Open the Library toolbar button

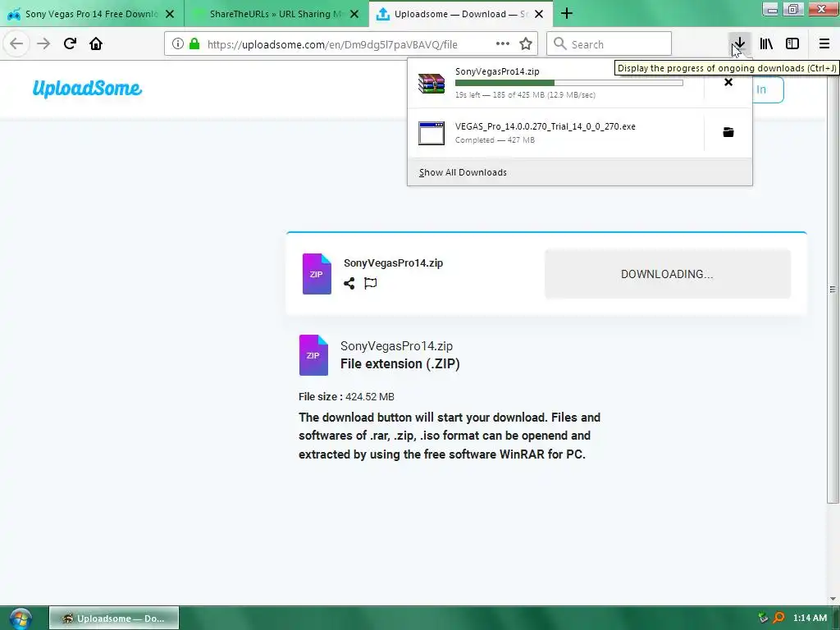(x=766, y=44)
